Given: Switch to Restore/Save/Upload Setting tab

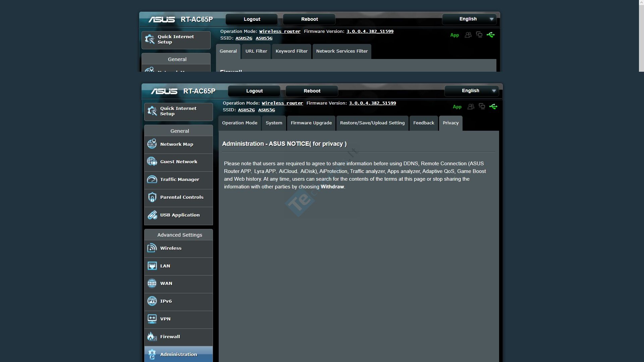Looking at the screenshot, I should click(372, 123).
